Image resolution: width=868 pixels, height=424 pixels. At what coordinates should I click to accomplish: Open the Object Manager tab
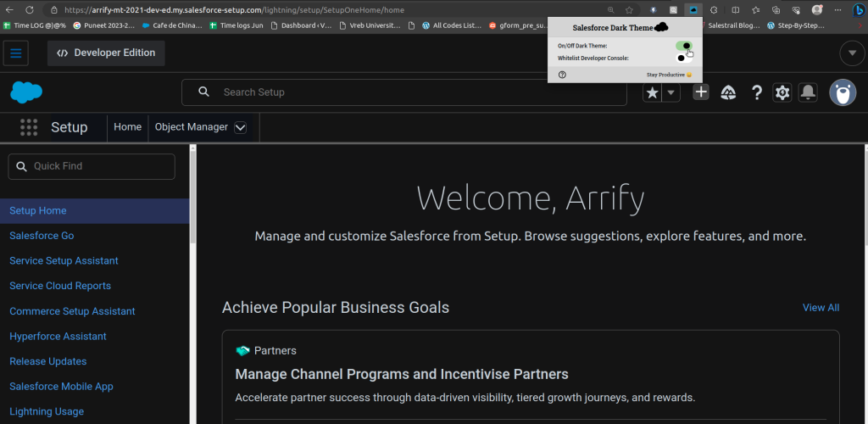click(x=192, y=127)
